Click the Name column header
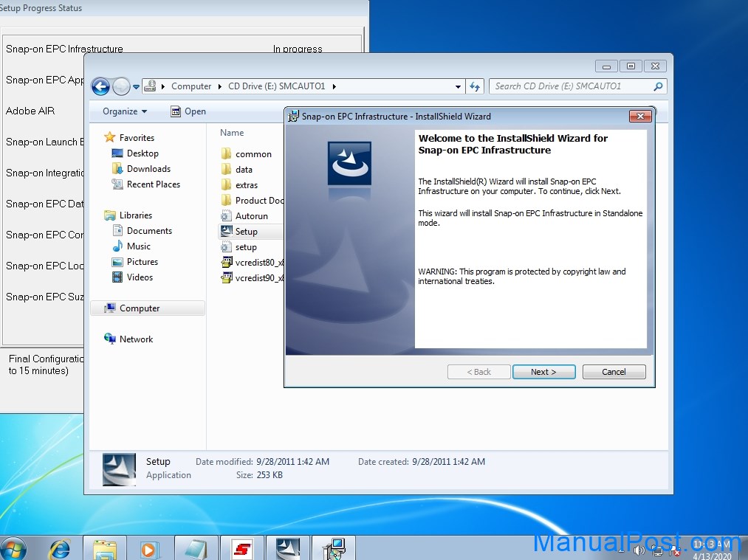748x560 pixels. tap(232, 133)
